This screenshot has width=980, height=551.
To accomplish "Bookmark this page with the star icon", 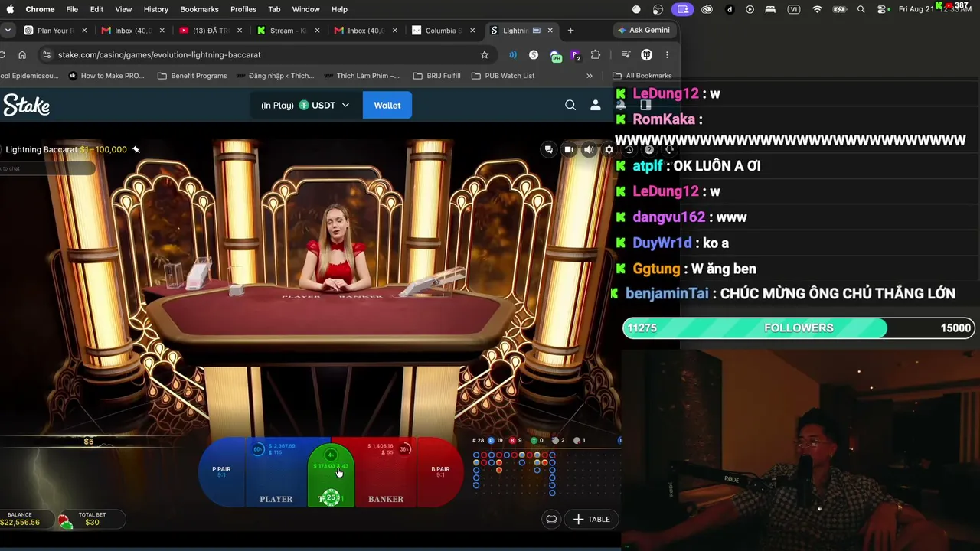I will 485,54.
